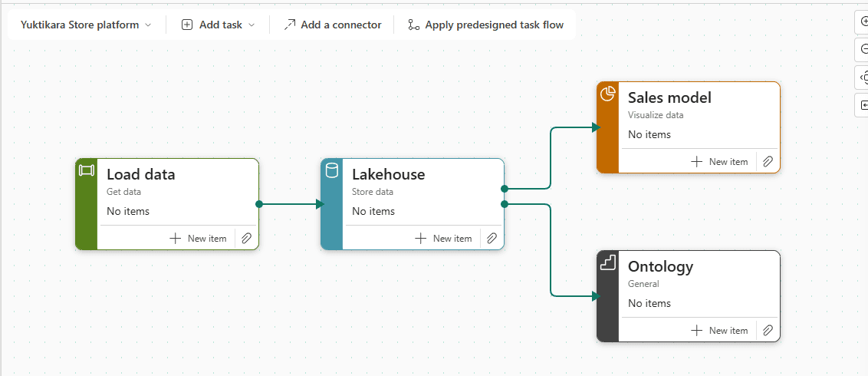Click No items in Load data card
The image size is (868, 376).
[128, 211]
